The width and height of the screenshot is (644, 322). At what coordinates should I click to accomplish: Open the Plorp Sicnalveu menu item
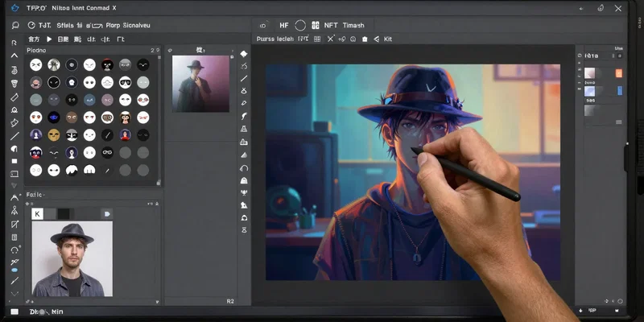pos(128,26)
